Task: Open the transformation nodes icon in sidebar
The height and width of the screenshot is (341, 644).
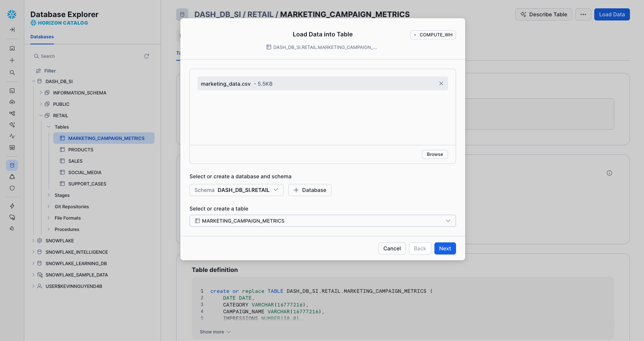Action: 12,113
